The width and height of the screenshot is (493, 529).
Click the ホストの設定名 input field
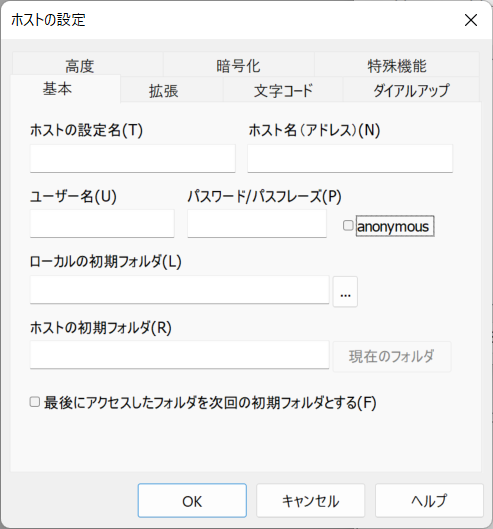(133, 159)
